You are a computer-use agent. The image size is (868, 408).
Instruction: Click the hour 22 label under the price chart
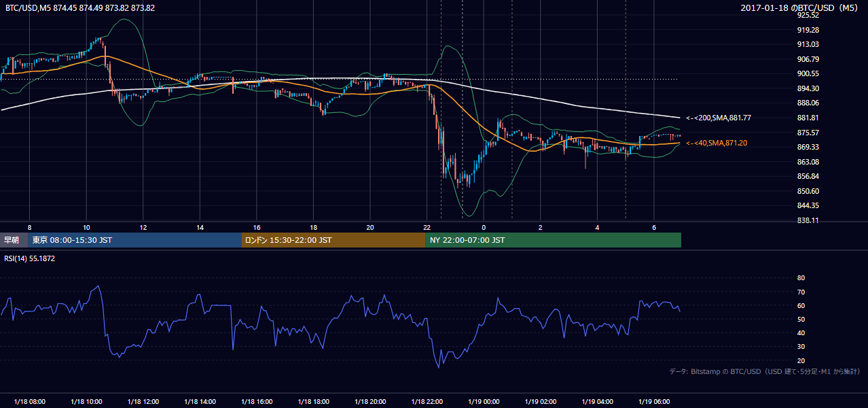[x=427, y=226]
